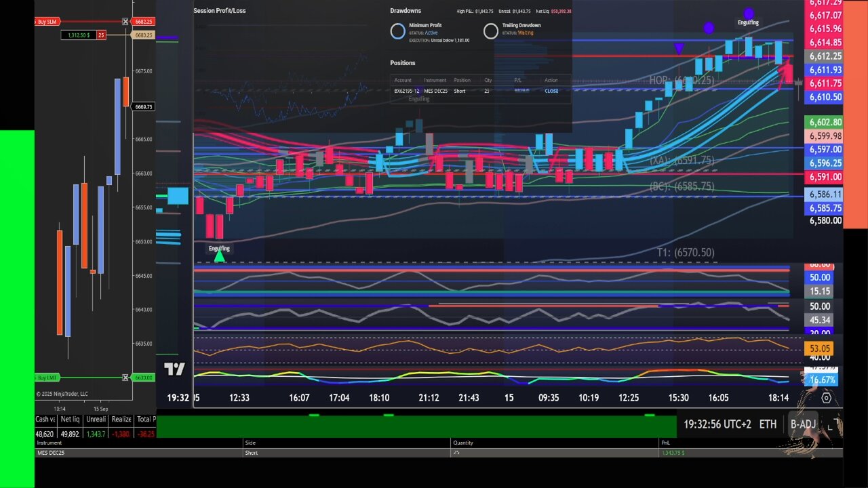Click the 18:14 time axis label
The width and height of the screenshot is (868, 488).
click(x=778, y=398)
